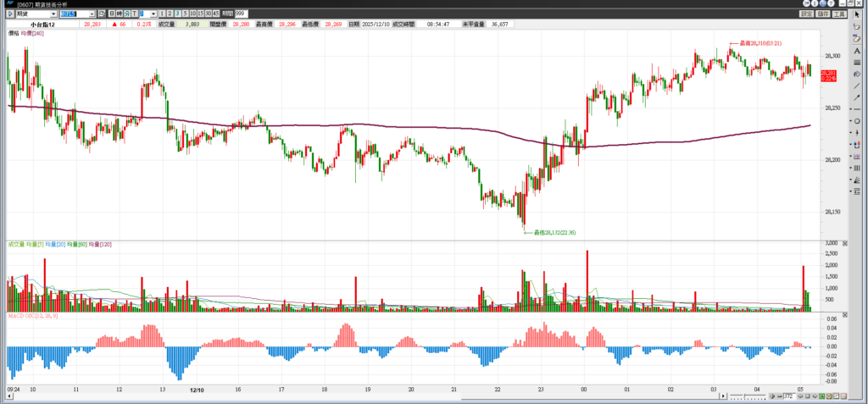Pick the diagonal trend line drawing tool
The height and width of the screenshot is (404, 868).
(857, 86)
